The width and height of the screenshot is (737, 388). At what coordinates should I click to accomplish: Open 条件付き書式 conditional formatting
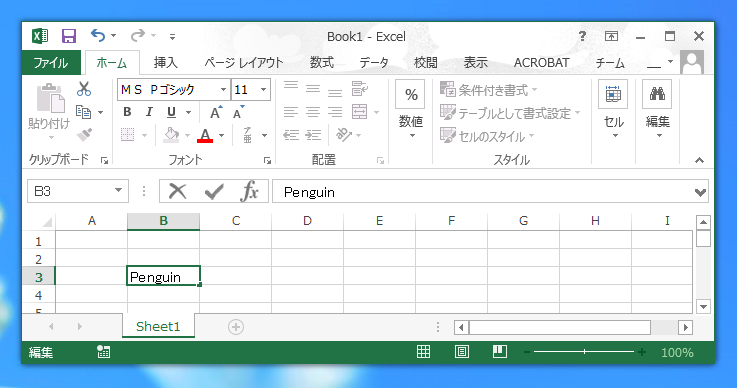click(489, 90)
